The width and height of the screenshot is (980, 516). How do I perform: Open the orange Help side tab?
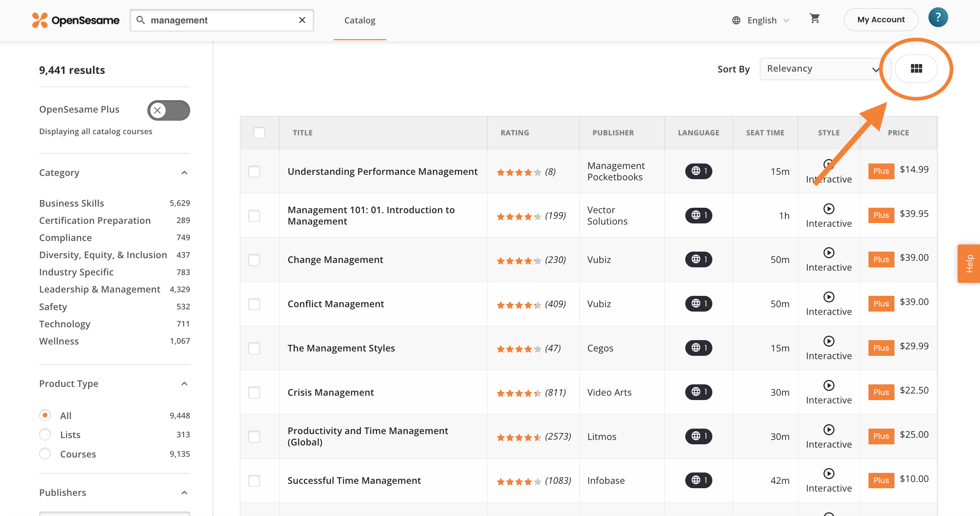969,263
